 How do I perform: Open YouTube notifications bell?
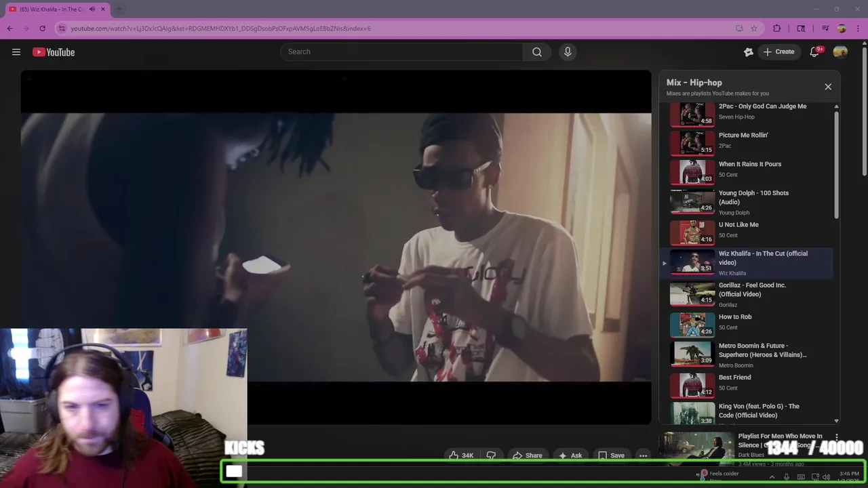click(815, 52)
